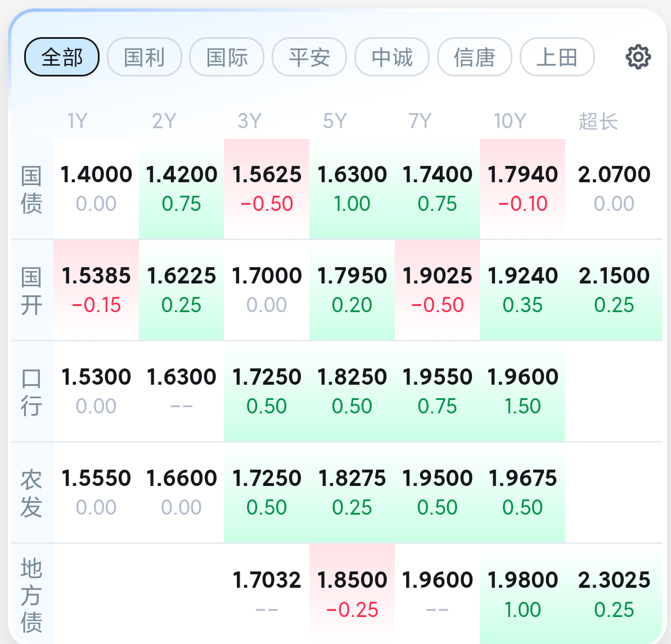Choose the 中诚 tab

(x=392, y=57)
